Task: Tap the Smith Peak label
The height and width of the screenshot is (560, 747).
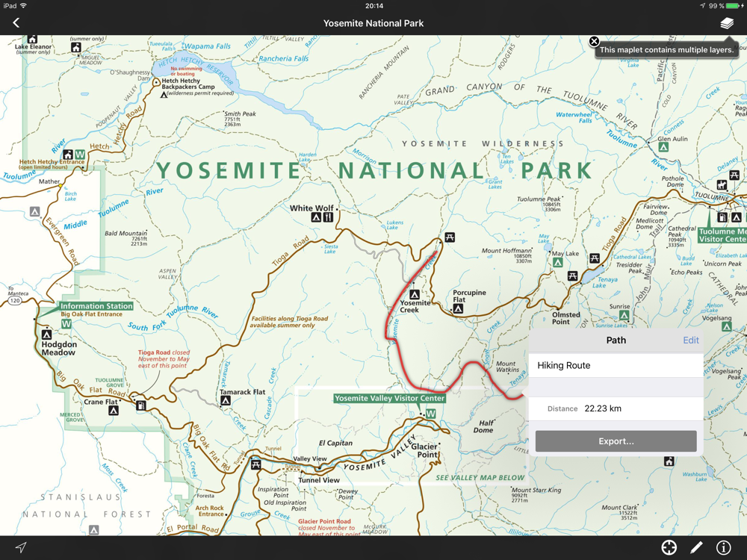Action: [240, 113]
